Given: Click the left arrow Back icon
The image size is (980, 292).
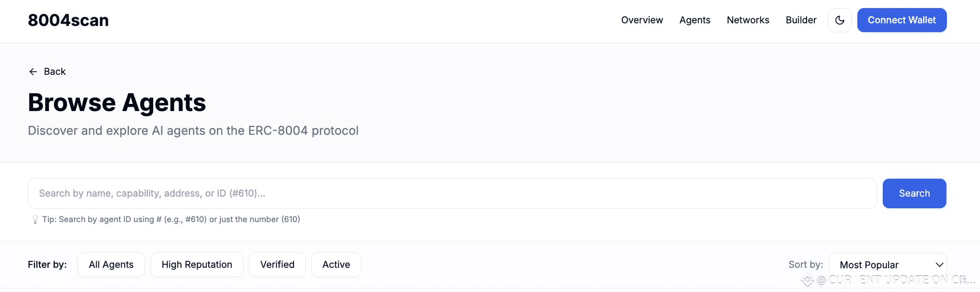Looking at the screenshot, I should [x=33, y=72].
